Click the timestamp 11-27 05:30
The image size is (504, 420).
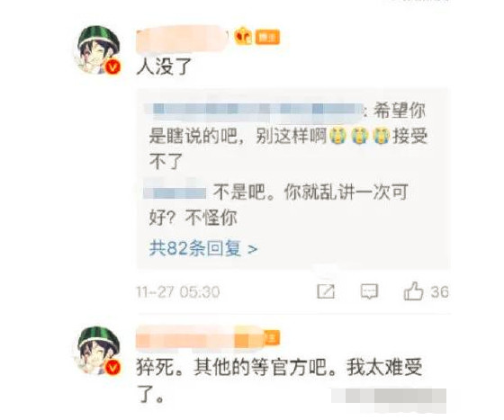[178, 292]
